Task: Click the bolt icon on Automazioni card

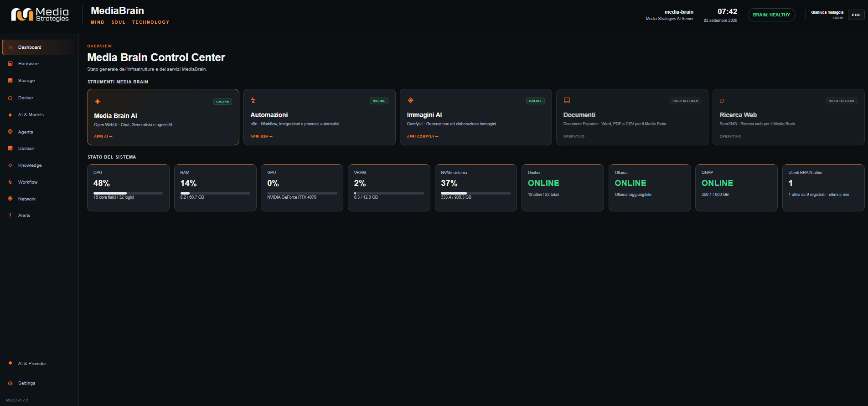Action: pyautogui.click(x=253, y=100)
